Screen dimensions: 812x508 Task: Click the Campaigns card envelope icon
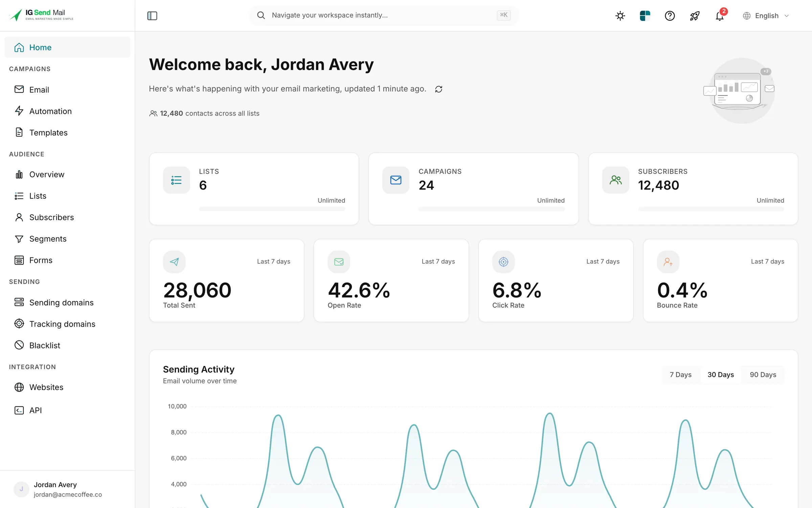click(396, 180)
